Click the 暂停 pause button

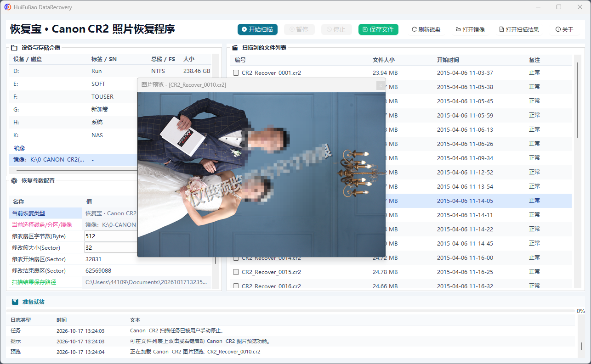pyautogui.click(x=299, y=29)
